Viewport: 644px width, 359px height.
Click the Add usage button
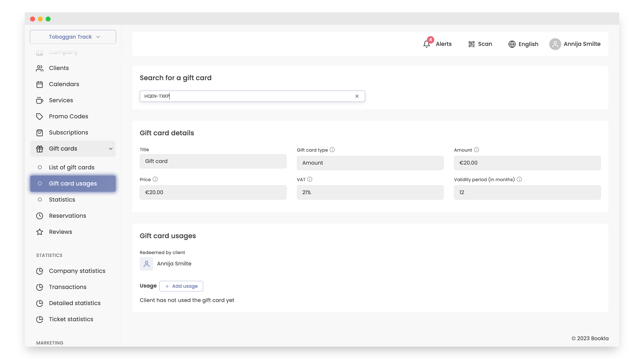pyautogui.click(x=181, y=286)
